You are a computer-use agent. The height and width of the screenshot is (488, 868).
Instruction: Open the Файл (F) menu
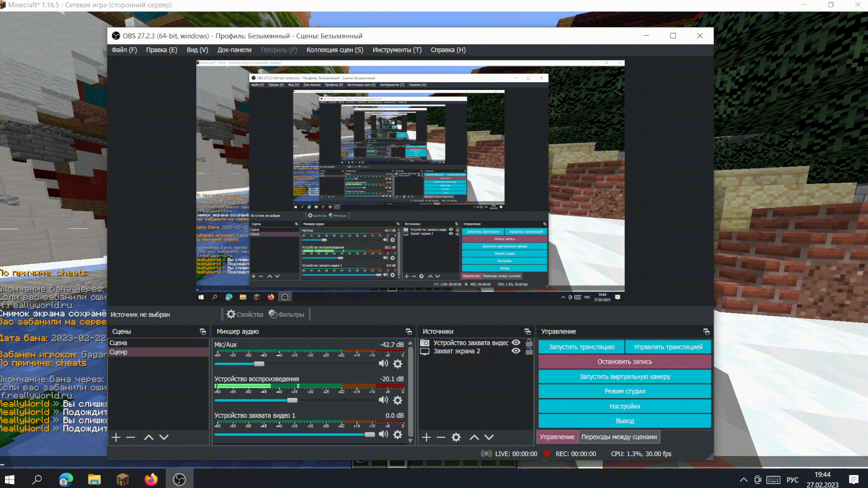point(124,50)
